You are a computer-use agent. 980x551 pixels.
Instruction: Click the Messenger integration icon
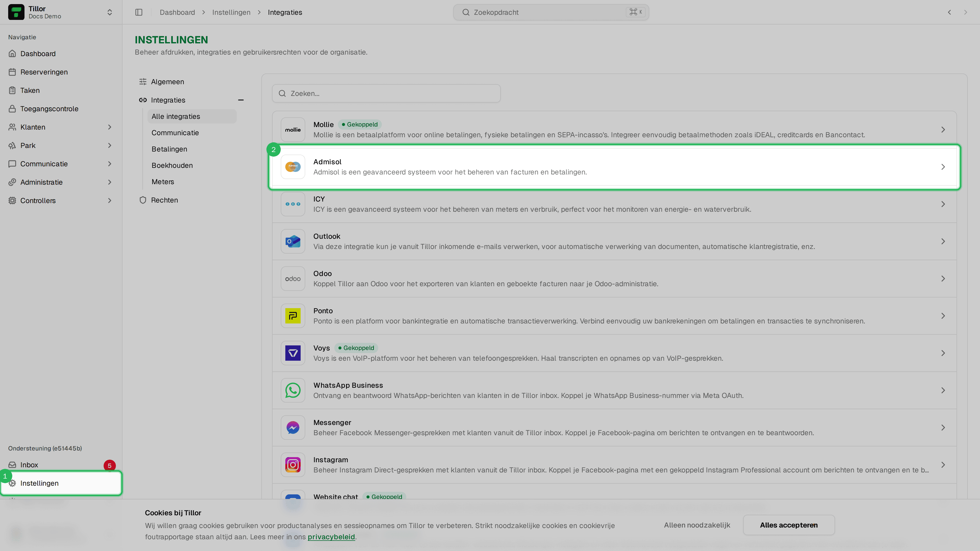[x=292, y=428]
